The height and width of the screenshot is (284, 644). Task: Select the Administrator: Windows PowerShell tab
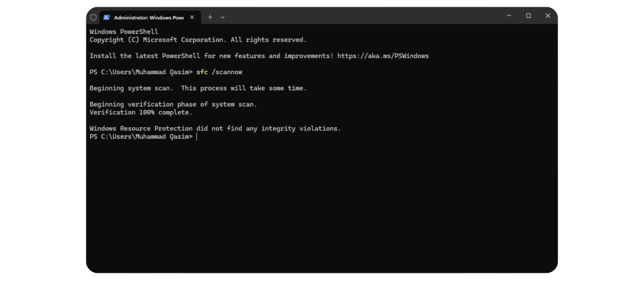(x=149, y=17)
